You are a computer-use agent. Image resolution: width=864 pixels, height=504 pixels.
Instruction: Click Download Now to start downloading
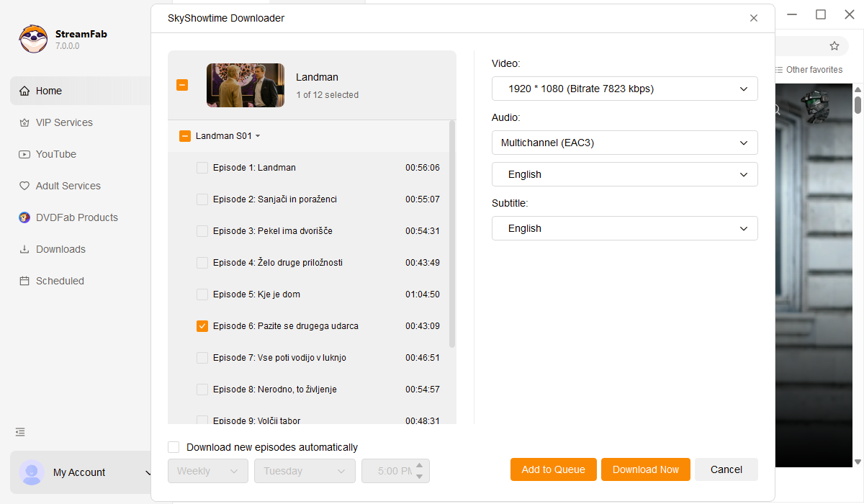point(646,469)
